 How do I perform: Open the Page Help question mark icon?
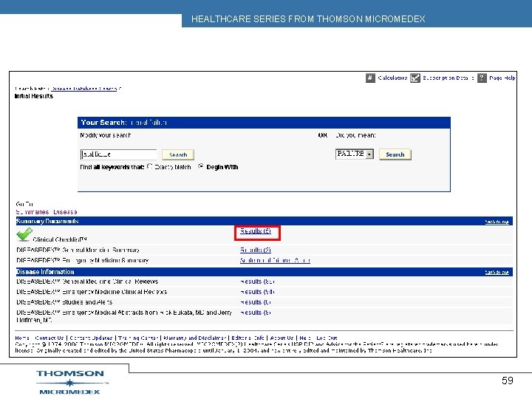(482, 78)
